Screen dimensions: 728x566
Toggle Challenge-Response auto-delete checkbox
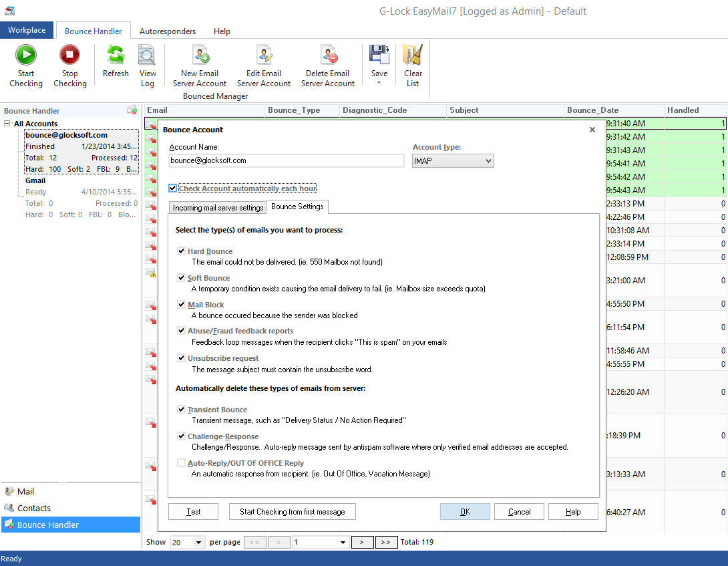pyautogui.click(x=182, y=436)
